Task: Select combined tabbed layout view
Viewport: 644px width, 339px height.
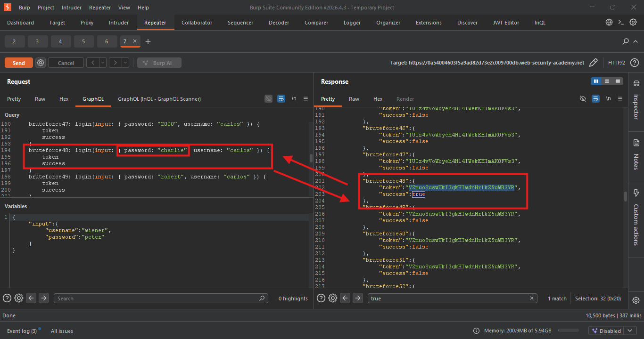Action: click(617, 81)
